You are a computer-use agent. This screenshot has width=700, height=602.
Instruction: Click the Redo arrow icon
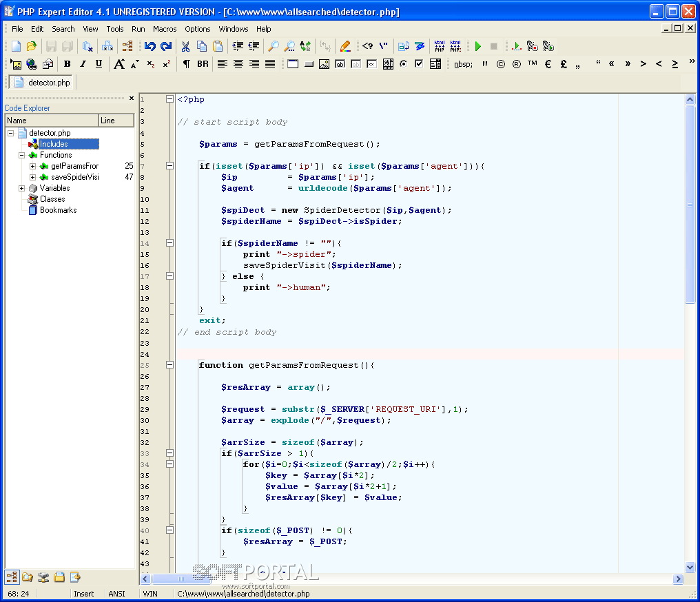click(165, 46)
